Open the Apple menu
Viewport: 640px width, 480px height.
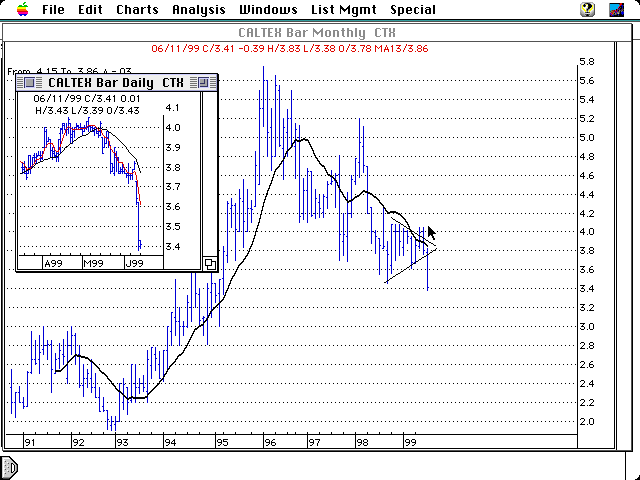[23, 9]
